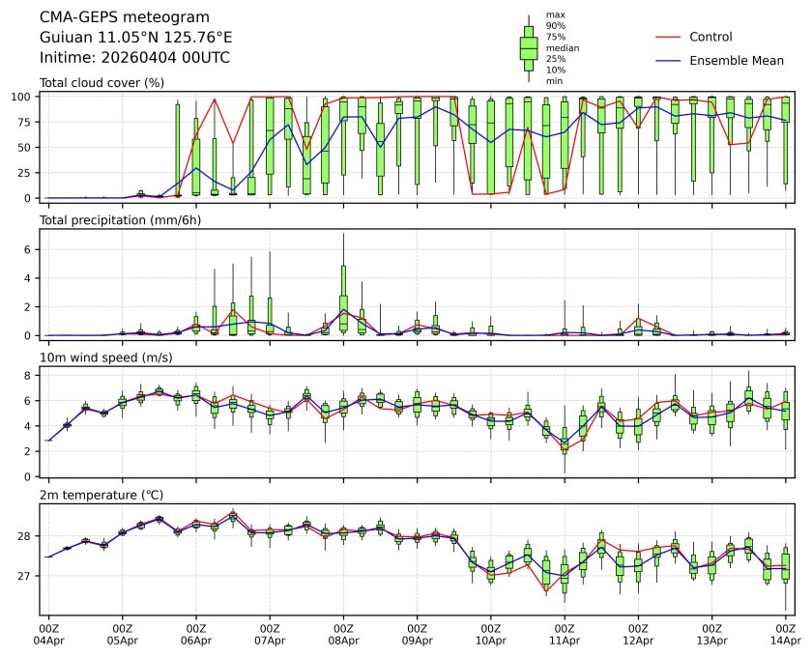
Task: Click the 08Apr date tick label
Action: tap(343, 640)
